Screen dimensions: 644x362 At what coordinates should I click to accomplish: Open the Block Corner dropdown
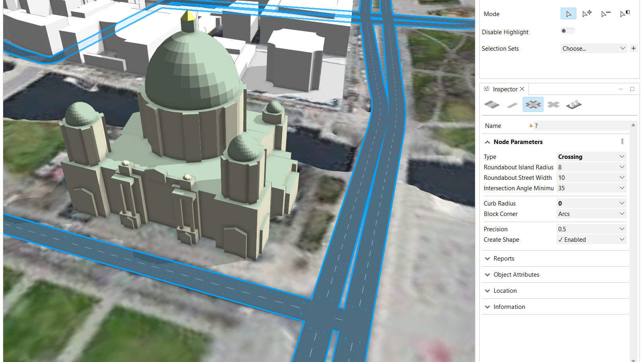coord(591,214)
